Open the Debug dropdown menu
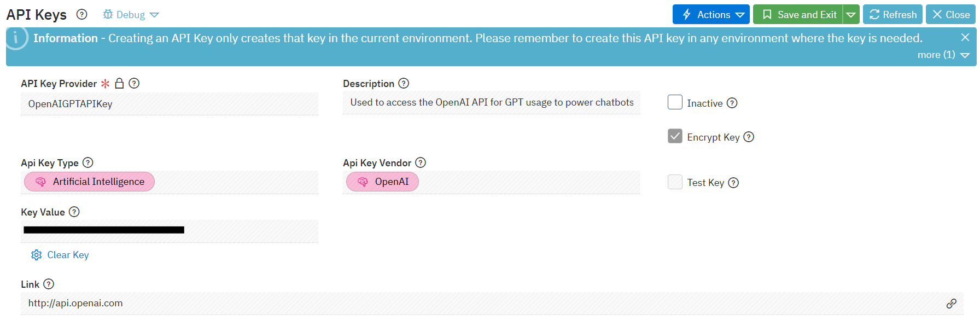The height and width of the screenshot is (320, 980). point(131,15)
